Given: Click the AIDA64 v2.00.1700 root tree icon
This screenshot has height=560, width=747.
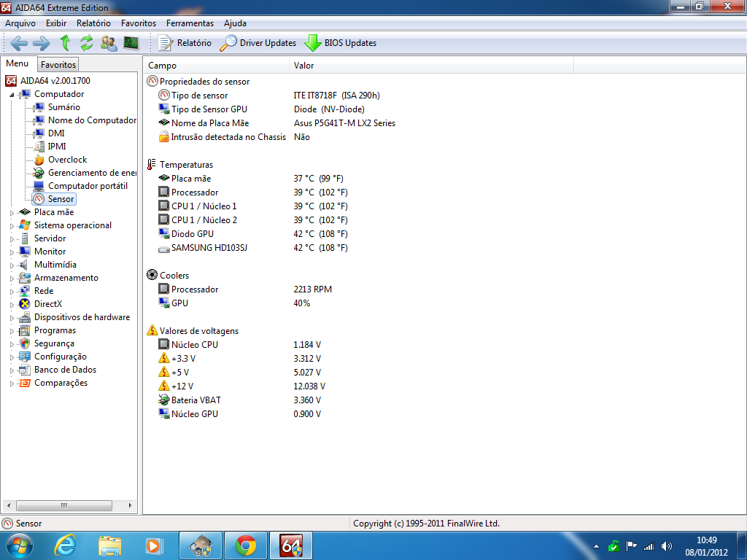Looking at the screenshot, I should tap(11, 81).
